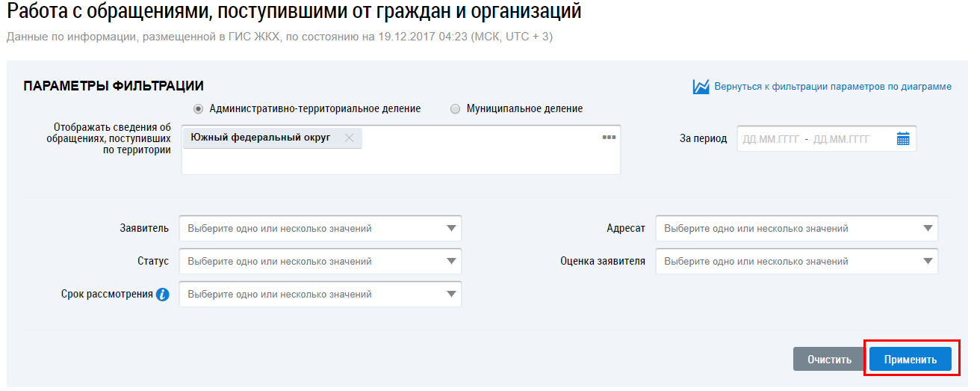The width and height of the screenshot is (980, 391).
Task: Follow Вернуться к фильтрации параметров link
Action: 833,87
